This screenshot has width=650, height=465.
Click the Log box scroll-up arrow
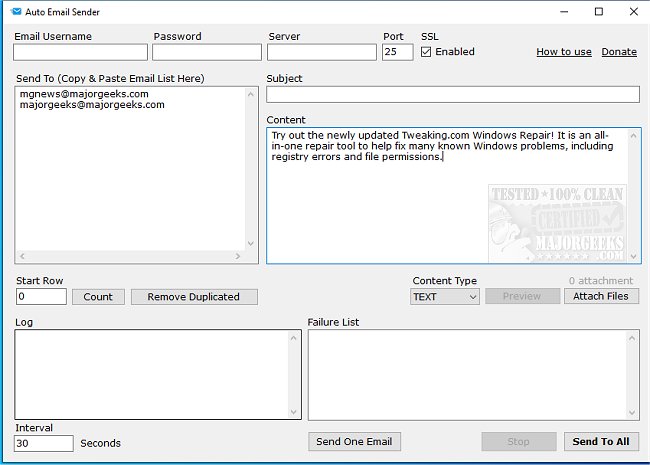293,338
